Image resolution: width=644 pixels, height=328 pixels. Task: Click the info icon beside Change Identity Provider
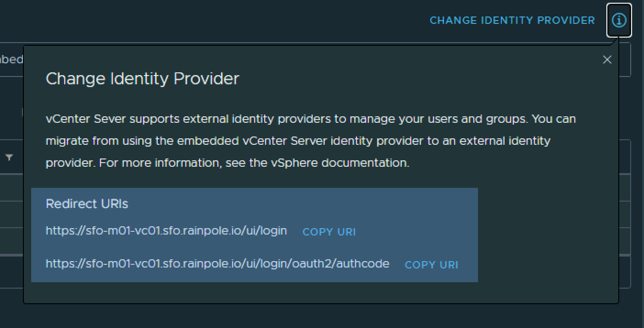pos(619,20)
